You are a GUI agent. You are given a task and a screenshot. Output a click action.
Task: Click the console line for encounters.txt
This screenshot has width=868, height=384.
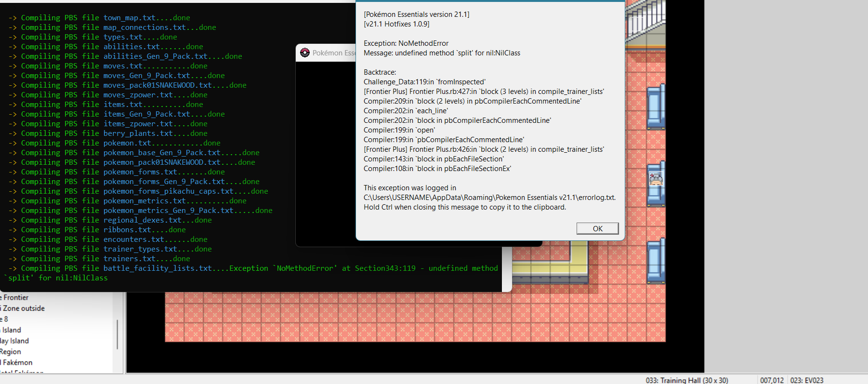click(x=108, y=239)
